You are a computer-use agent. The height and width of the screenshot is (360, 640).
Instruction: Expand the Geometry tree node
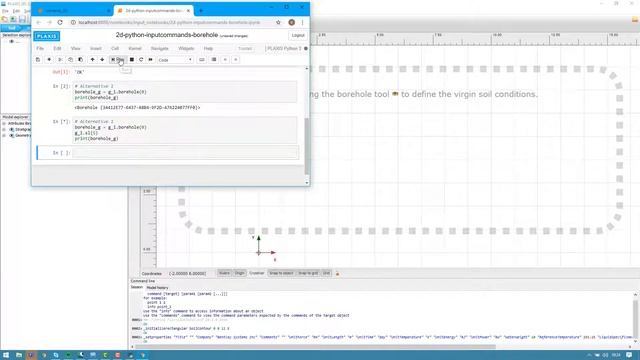tap(4, 136)
